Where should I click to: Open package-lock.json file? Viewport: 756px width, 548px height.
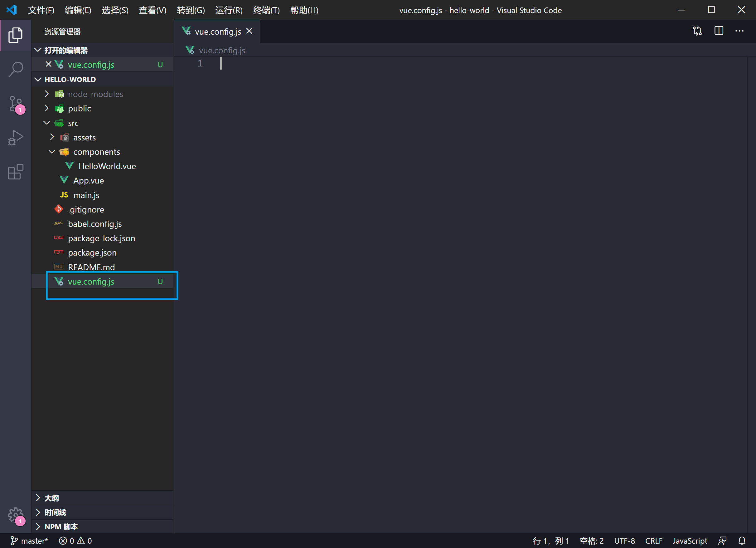(102, 238)
